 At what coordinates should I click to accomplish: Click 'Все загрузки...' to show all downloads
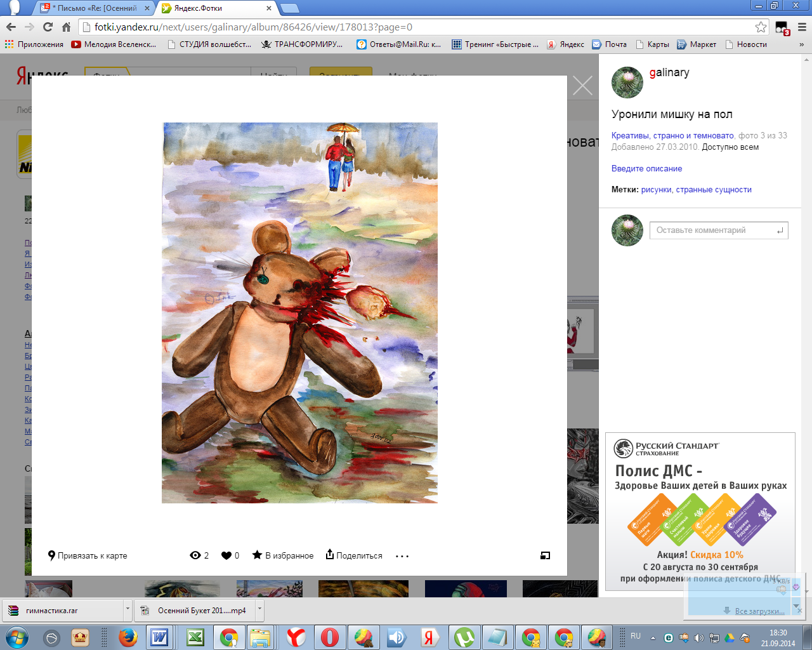pyautogui.click(x=759, y=611)
